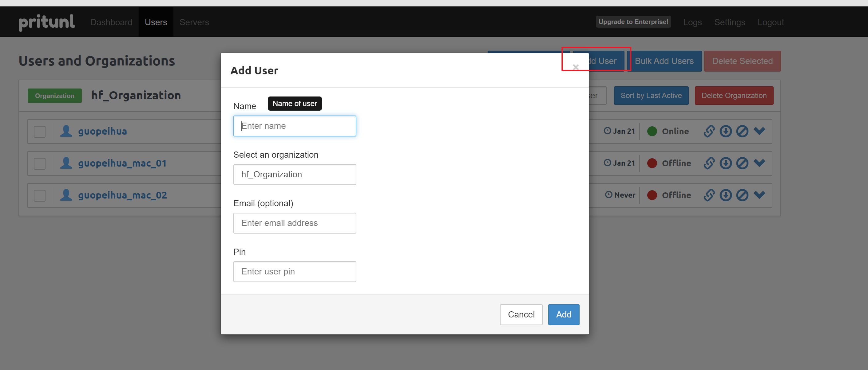Click disable user icon for guopeihua
This screenshot has width=868, height=370.
pos(742,131)
